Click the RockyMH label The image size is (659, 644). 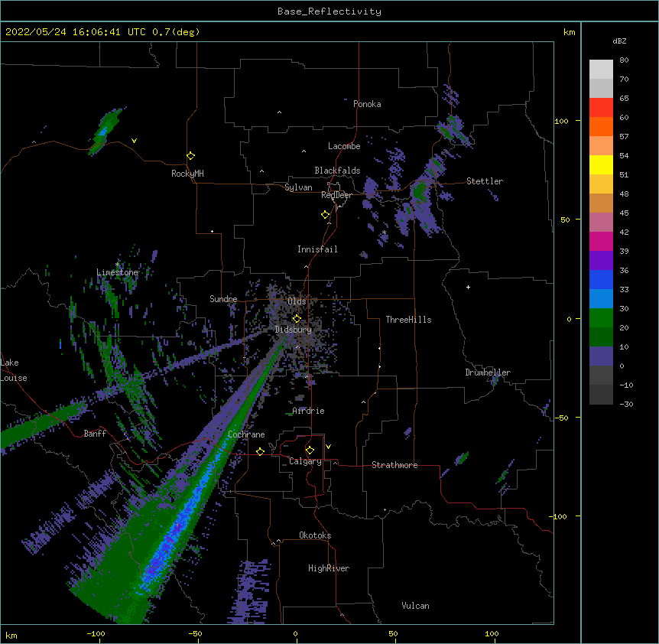point(187,174)
